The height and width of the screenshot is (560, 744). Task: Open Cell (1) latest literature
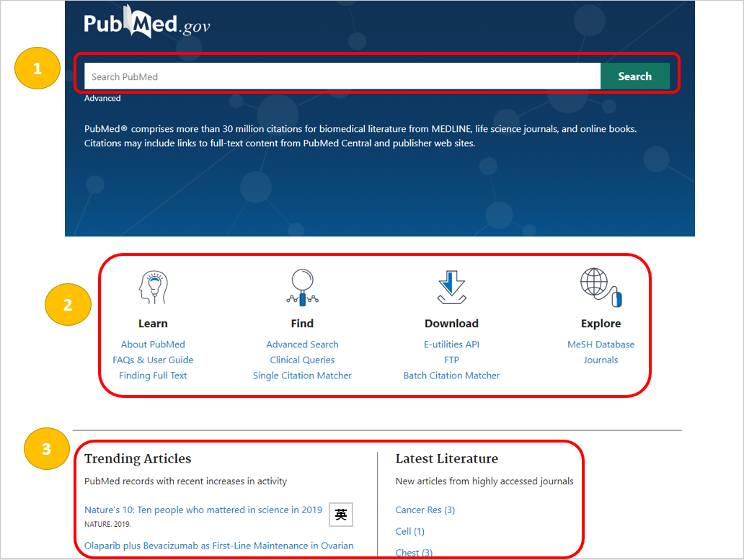(x=410, y=532)
